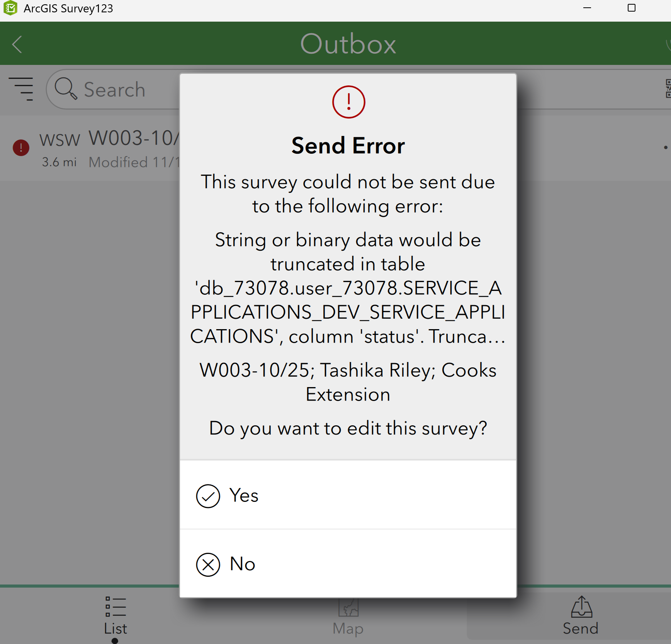The width and height of the screenshot is (671, 644).
Task: Click the List icon in the bottom bar
Action: point(115,608)
